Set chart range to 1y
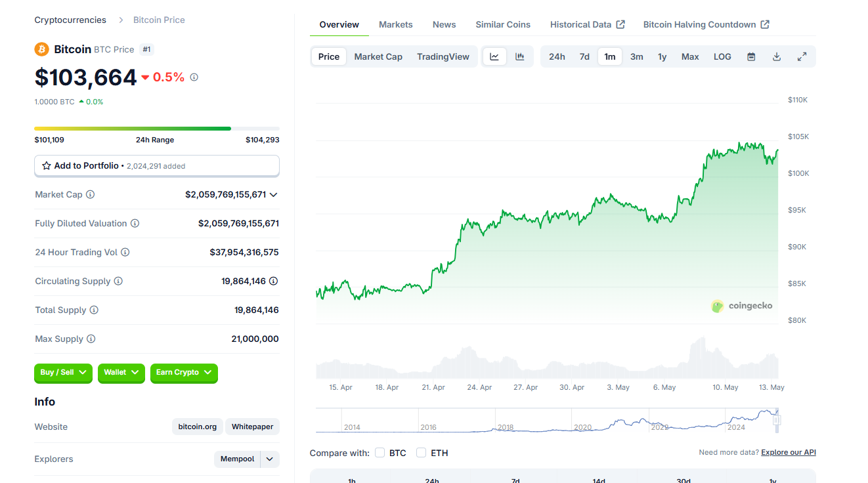Viewport: 868px width, 483px height. (x=662, y=57)
